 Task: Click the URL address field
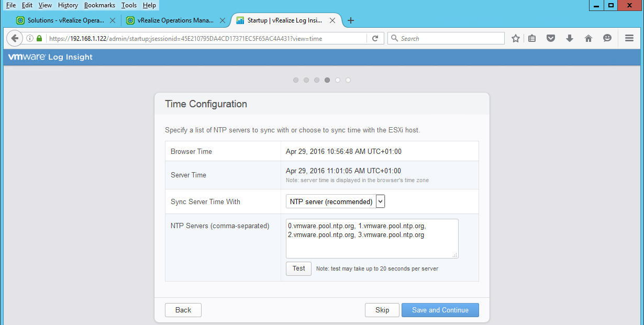pyautogui.click(x=207, y=38)
